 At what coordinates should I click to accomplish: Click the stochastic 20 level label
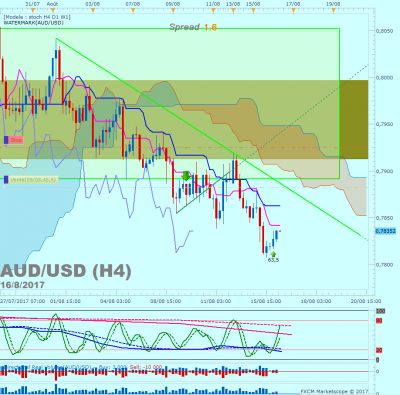[379, 350]
